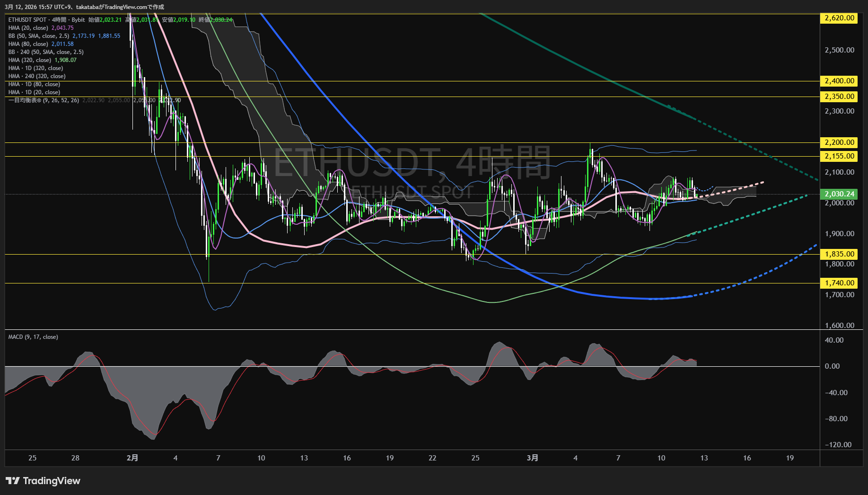Click the HMA · 1D (320, close) legend entry
The height and width of the screenshot is (495, 868).
[x=35, y=68]
